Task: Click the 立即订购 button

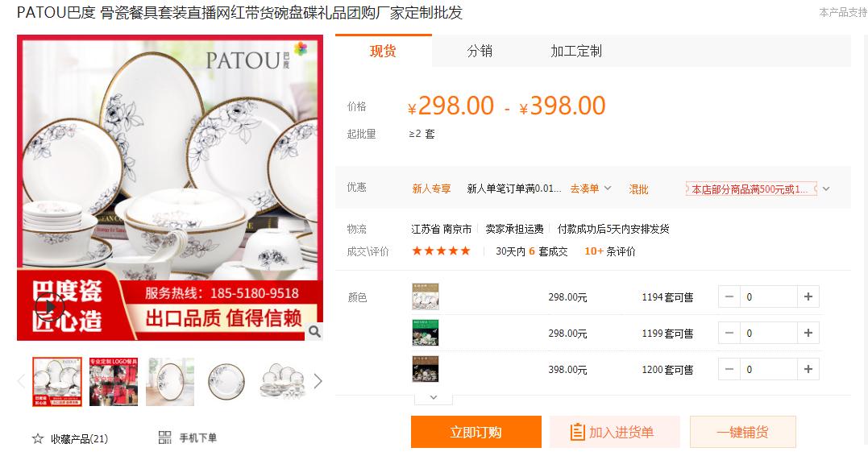Action: point(476,432)
